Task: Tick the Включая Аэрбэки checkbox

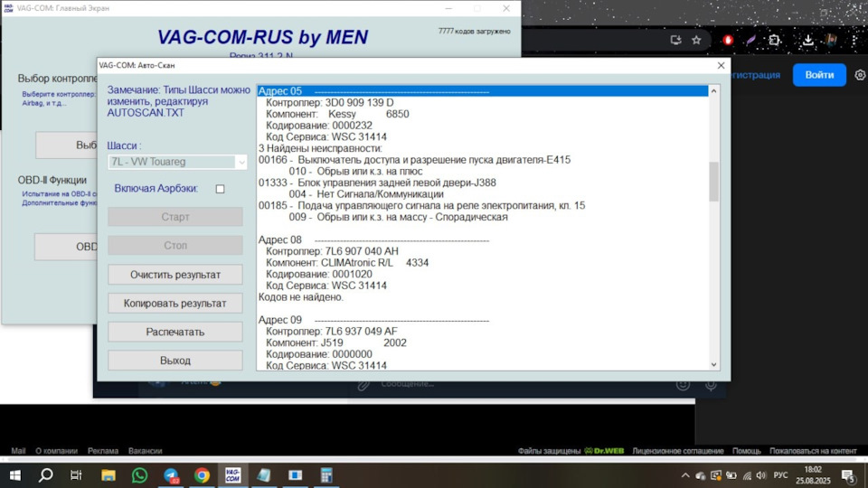Action: 221,189
